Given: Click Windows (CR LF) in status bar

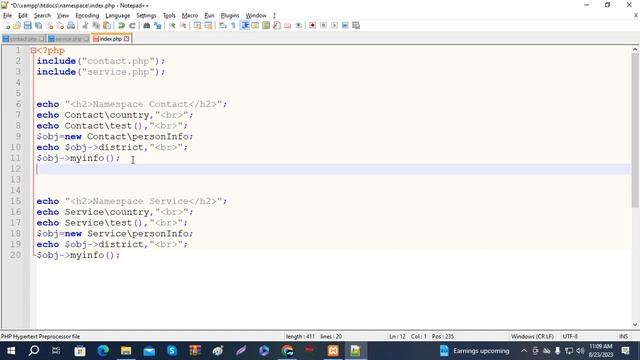Looking at the screenshot, I should coord(532,336).
